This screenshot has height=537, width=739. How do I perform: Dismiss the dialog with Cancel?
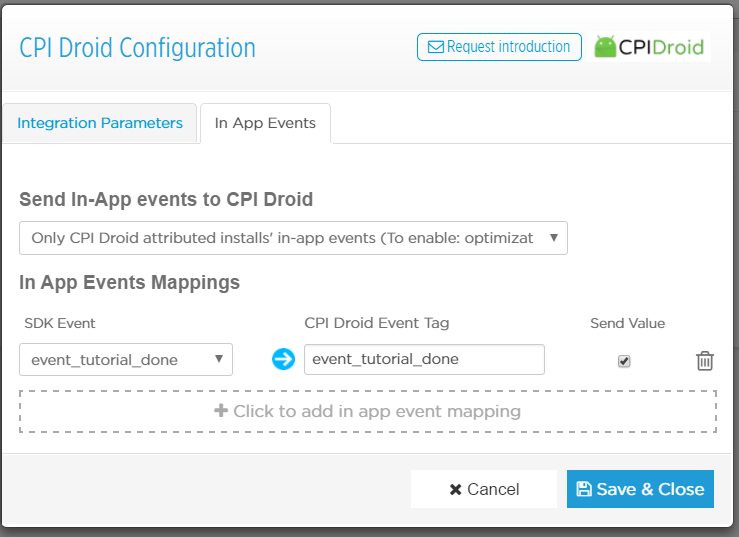[484, 490]
